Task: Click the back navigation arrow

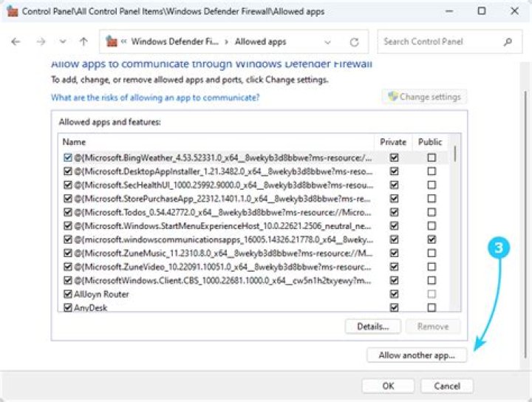Action: [x=16, y=41]
